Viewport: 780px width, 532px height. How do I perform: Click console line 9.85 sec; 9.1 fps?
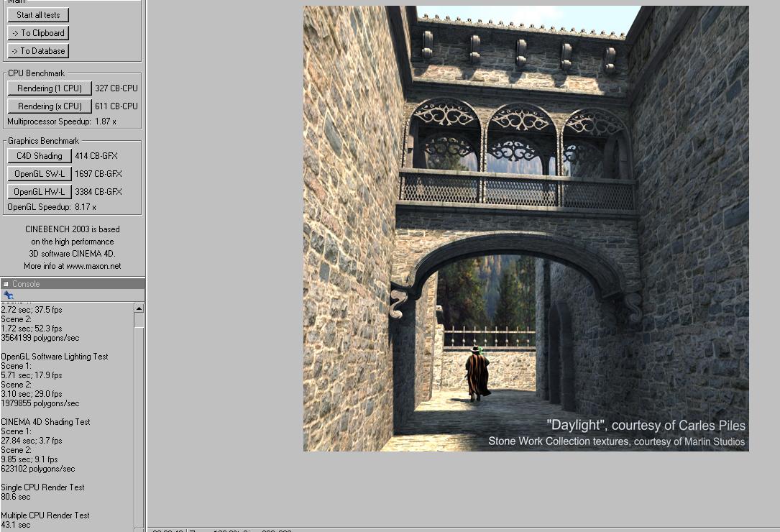tap(29, 459)
